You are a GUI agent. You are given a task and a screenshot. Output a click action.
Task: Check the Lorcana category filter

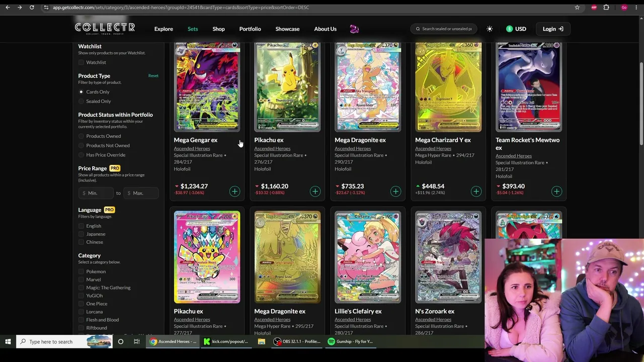(x=81, y=312)
